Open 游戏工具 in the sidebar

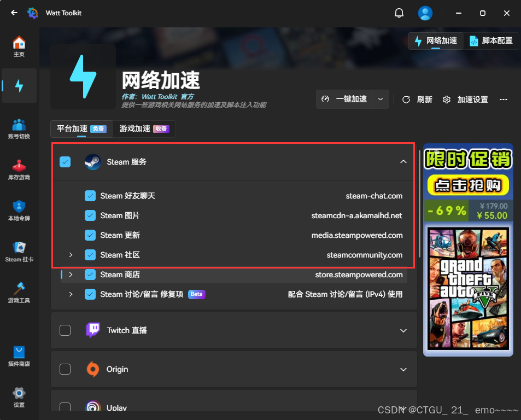point(19,293)
